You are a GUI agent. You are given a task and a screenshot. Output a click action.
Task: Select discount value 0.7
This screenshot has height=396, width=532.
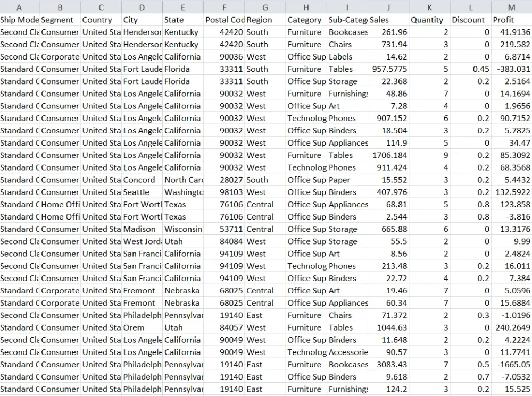471,377
